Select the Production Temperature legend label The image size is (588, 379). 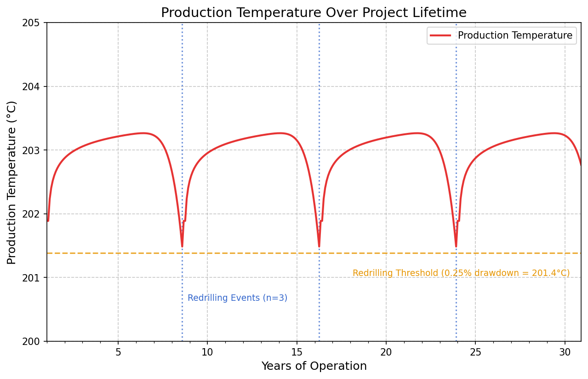point(515,35)
